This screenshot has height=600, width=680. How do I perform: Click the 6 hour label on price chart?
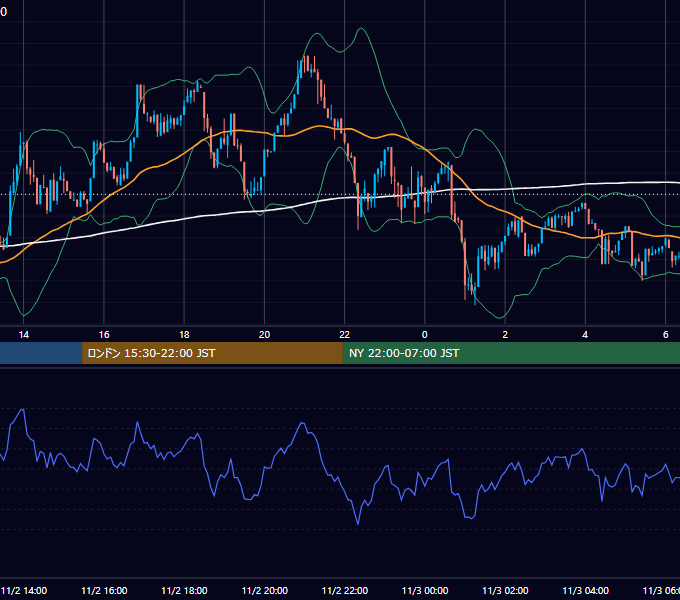(665, 335)
